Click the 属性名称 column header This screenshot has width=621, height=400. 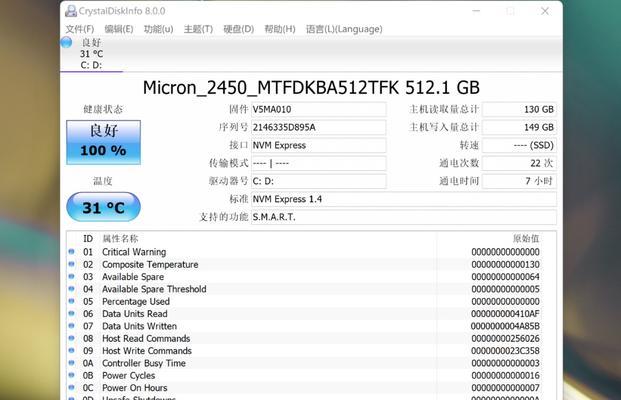pos(120,238)
